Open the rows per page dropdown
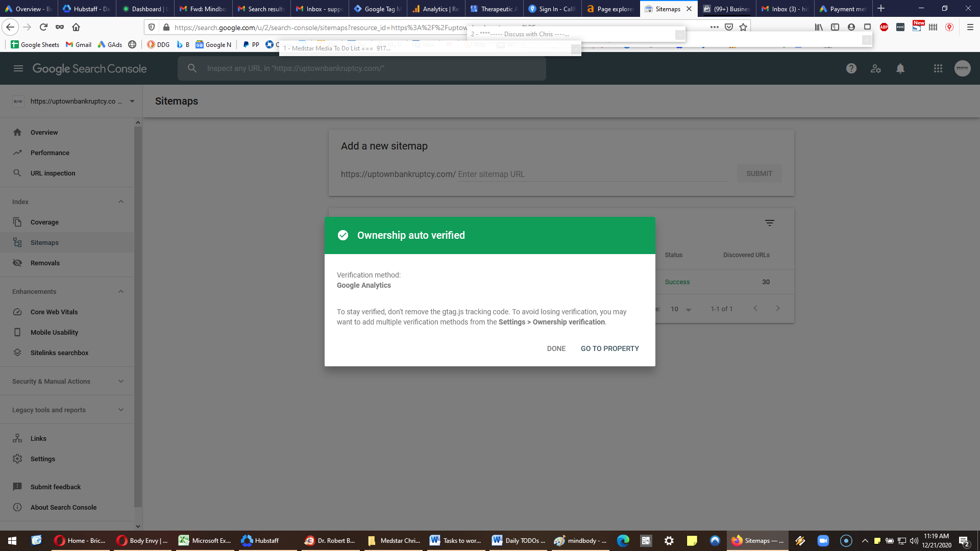This screenshot has height=551, width=980. point(681,309)
